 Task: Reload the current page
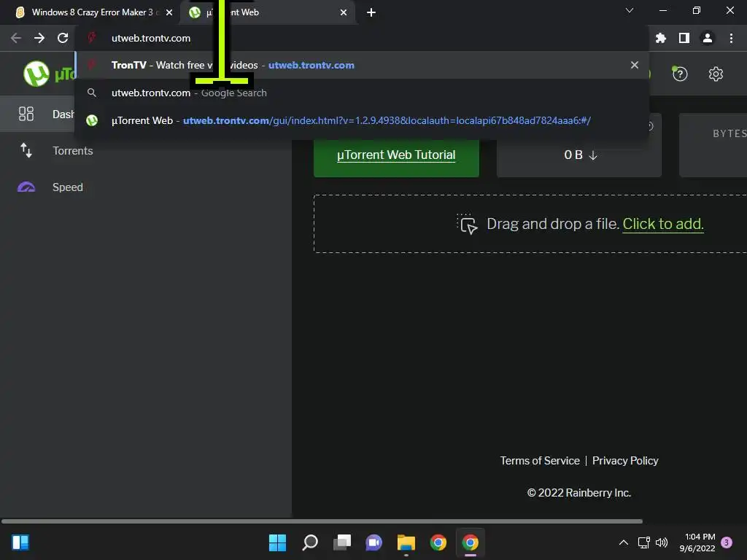[63, 38]
